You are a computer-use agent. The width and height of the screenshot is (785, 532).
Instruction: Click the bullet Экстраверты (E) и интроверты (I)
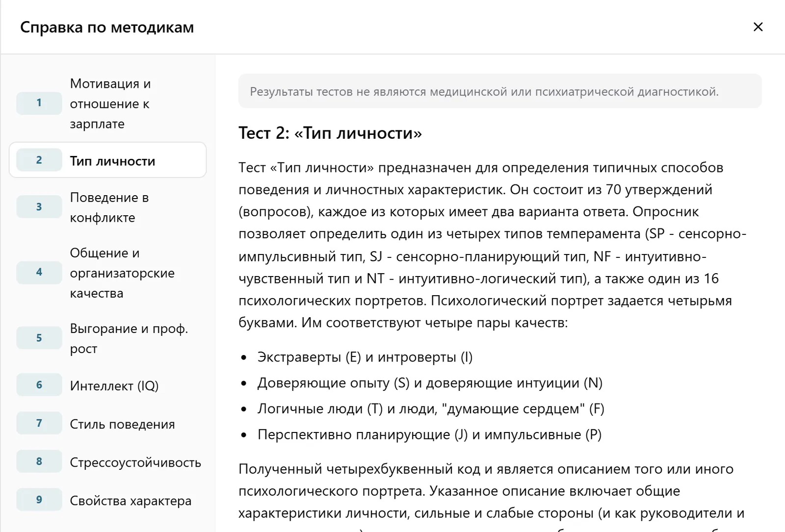click(365, 357)
